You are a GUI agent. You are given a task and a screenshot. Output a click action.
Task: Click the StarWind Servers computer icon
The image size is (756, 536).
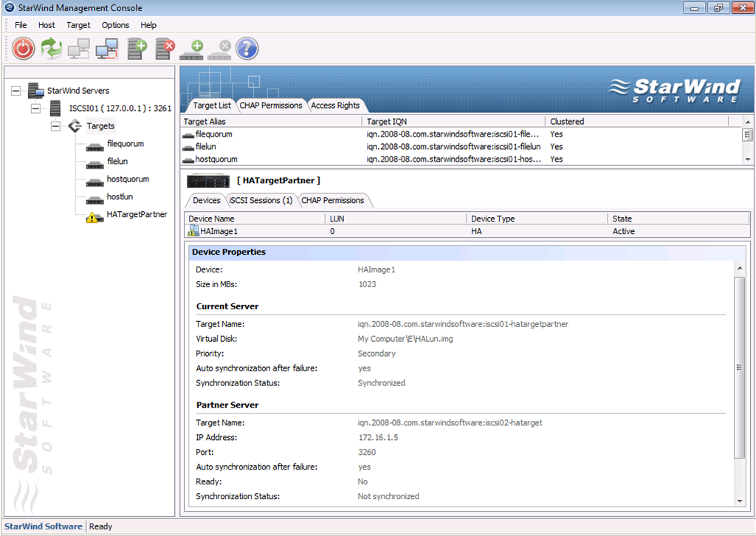pos(35,91)
